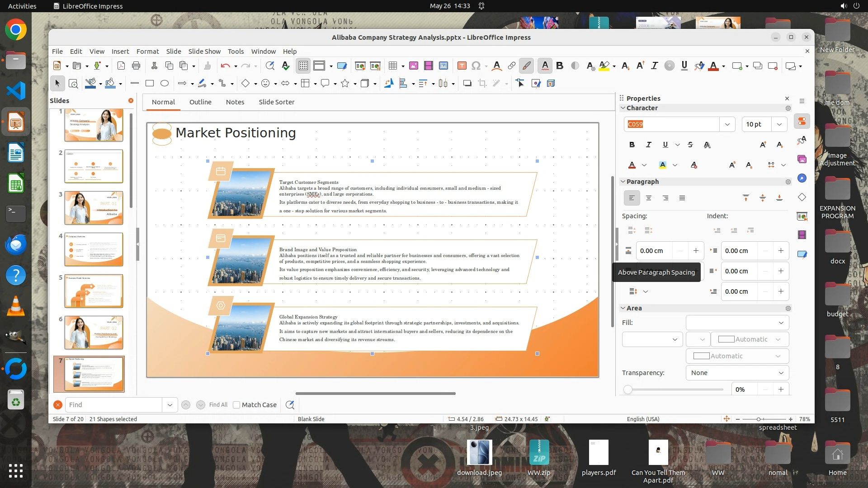The height and width of the screenshot is (488, 868).
Task: Click the Strikethrough icon in Character panel
Action: pos(690,145)
